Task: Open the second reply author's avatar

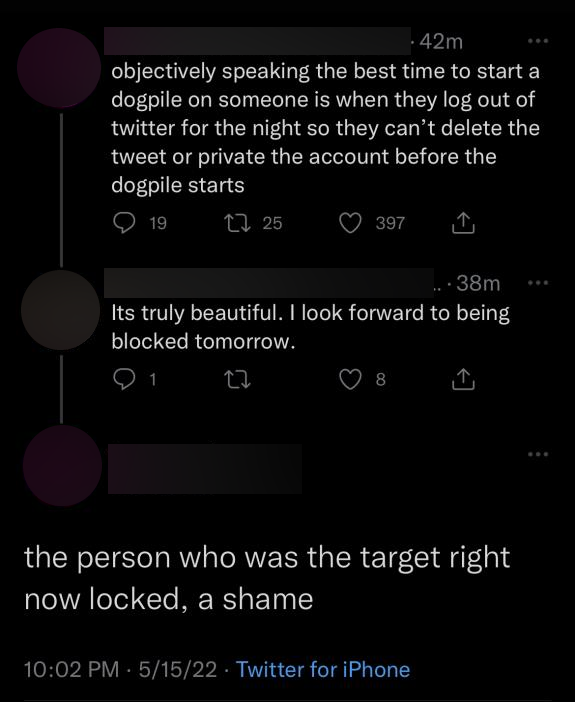Action: pyautogui.click(x=60, y=310)
